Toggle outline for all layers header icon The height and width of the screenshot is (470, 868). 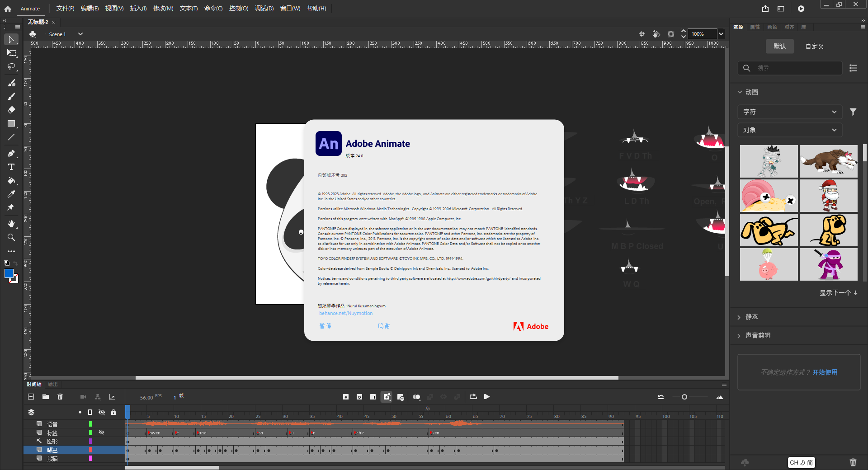click(x=90, y=412)
